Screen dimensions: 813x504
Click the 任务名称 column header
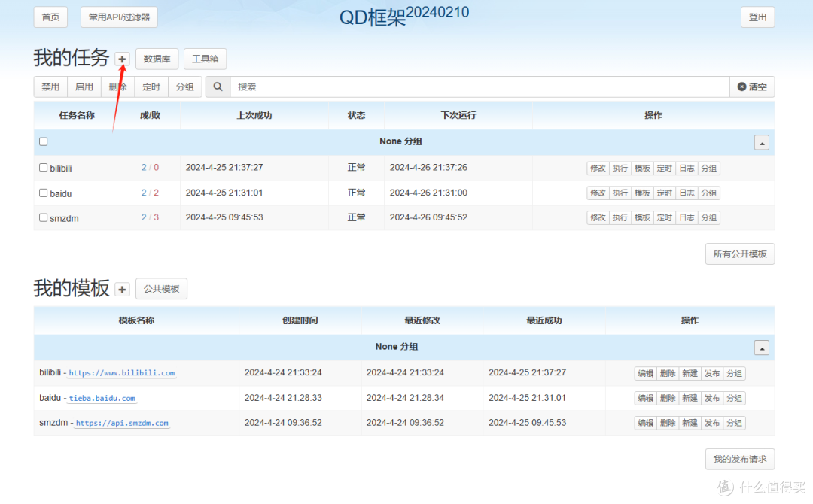pos(77,116)
